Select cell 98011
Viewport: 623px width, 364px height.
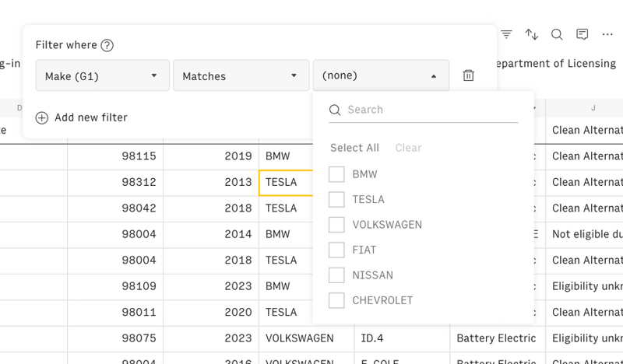(115, 313)
